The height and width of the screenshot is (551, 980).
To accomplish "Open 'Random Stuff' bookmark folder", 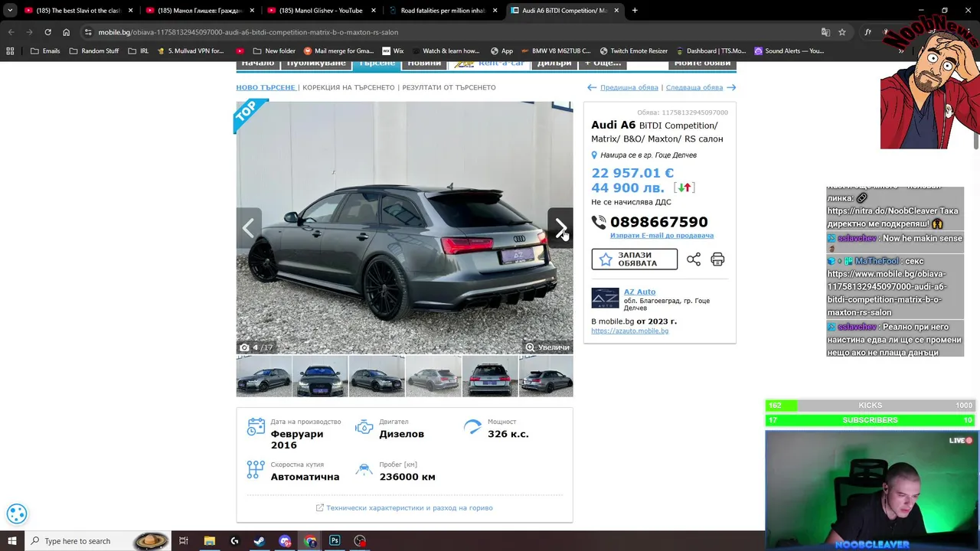I will coord(94,51).
